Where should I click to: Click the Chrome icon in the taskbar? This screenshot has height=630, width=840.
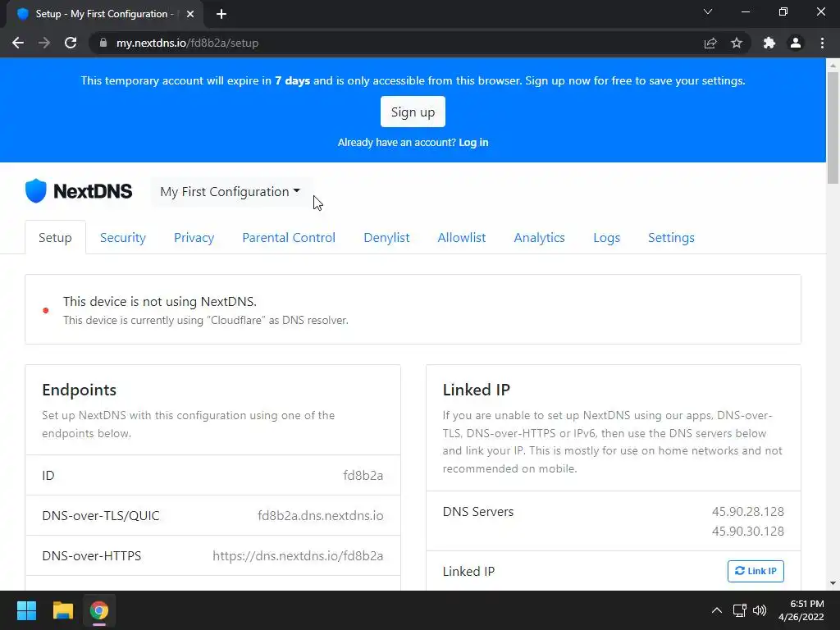click(99, 610)
